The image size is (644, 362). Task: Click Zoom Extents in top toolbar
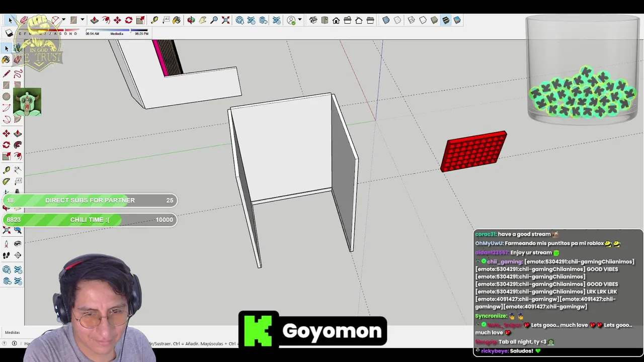pos(226,20)
